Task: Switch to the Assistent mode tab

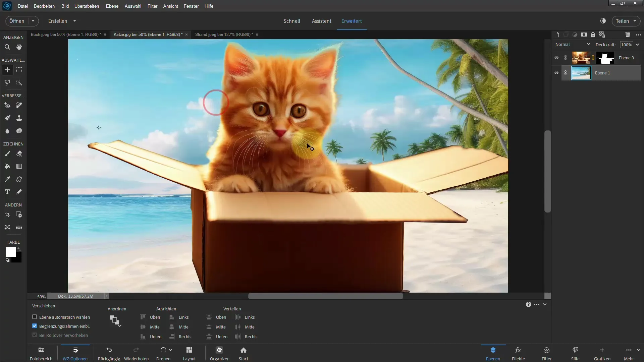Action: click(321, 21)
